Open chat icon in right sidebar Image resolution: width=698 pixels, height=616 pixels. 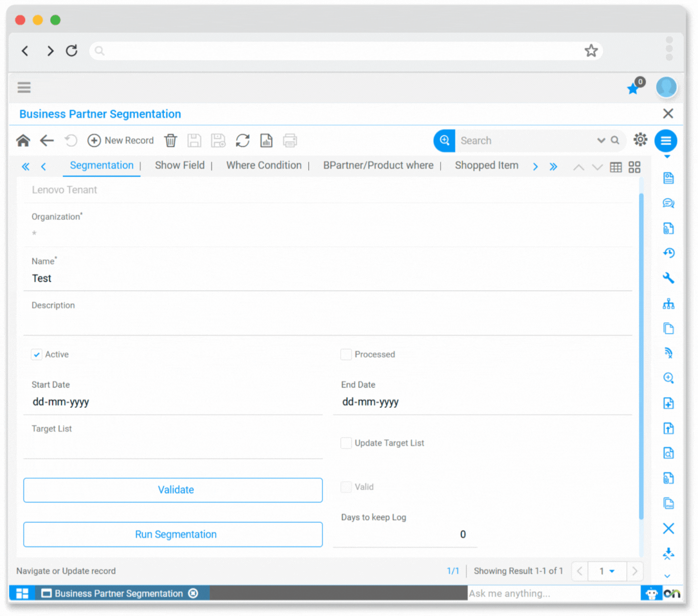[668, 203]
